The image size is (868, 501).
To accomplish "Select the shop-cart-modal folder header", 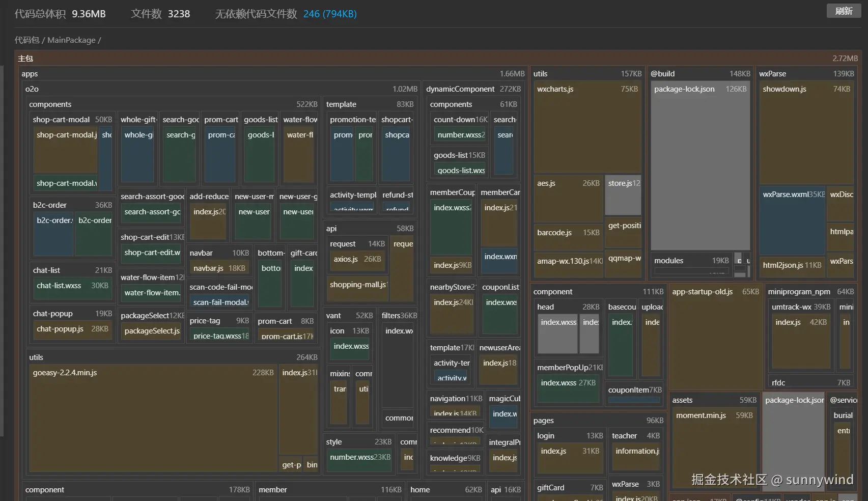I will click(x=61, y=120).
